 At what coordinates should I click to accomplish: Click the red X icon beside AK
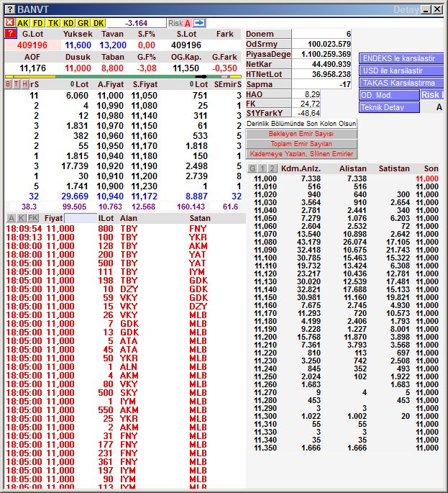[10, 22]
